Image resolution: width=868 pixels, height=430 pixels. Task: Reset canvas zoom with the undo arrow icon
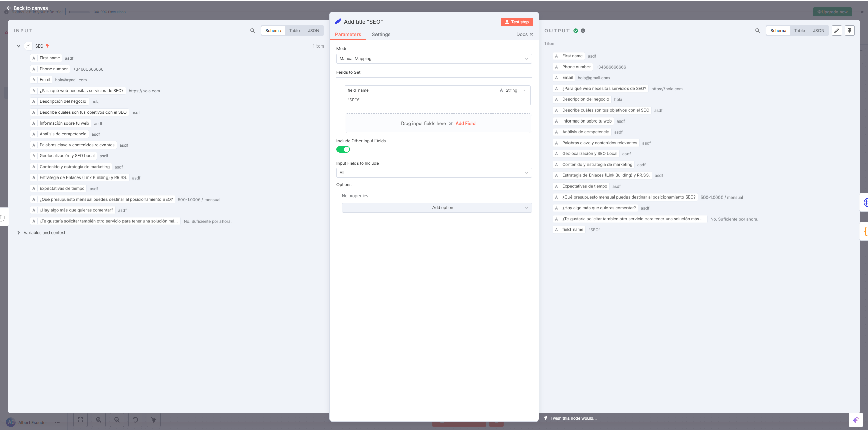click(x=135, y=420)
